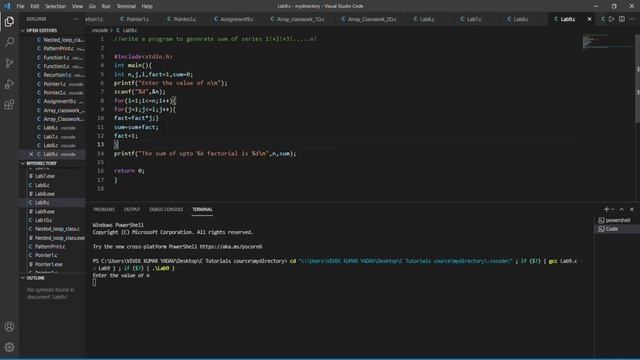Open the Terminal menu
Image resolution: width=640 pixels, height=360 pixels.
(x=126, y=6)
